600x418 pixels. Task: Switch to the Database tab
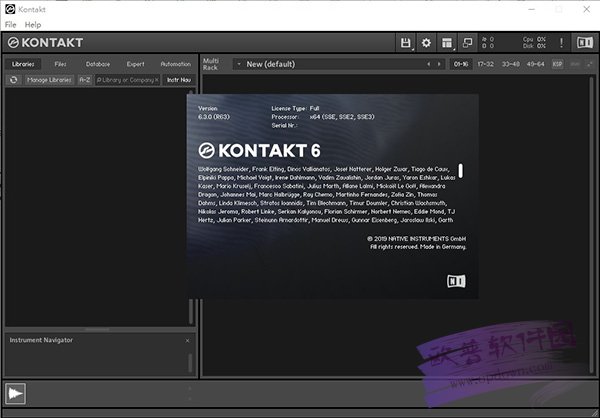coord(98,64)
